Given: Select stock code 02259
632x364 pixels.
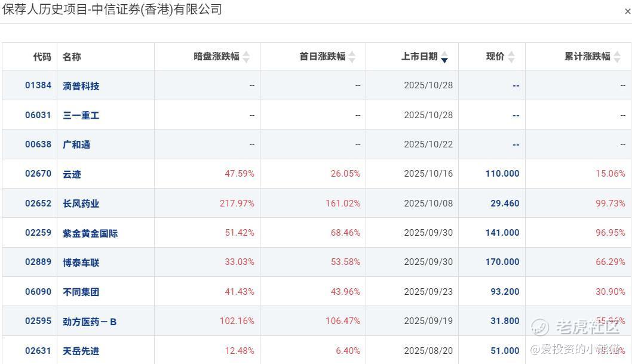Looking at the screenshot, I should coord(38,233).
